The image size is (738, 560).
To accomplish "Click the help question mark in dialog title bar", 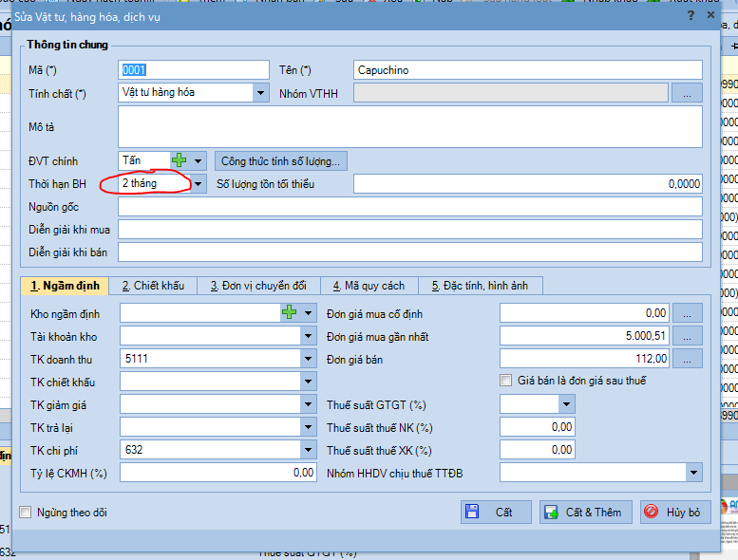I will (x=691, y=15).
